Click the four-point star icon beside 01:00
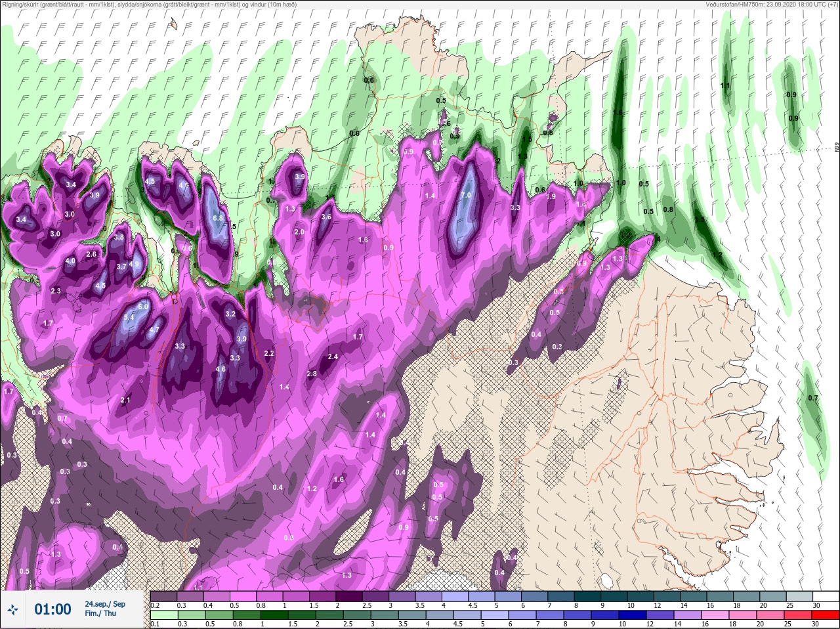Screen dimensions: 840x629 [13, 609]
